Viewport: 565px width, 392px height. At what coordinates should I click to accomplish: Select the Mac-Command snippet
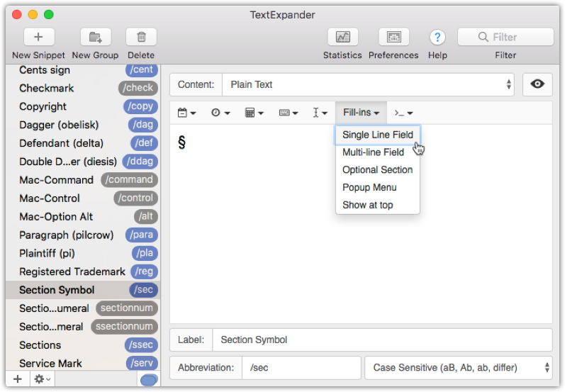(x=83, y=180)
